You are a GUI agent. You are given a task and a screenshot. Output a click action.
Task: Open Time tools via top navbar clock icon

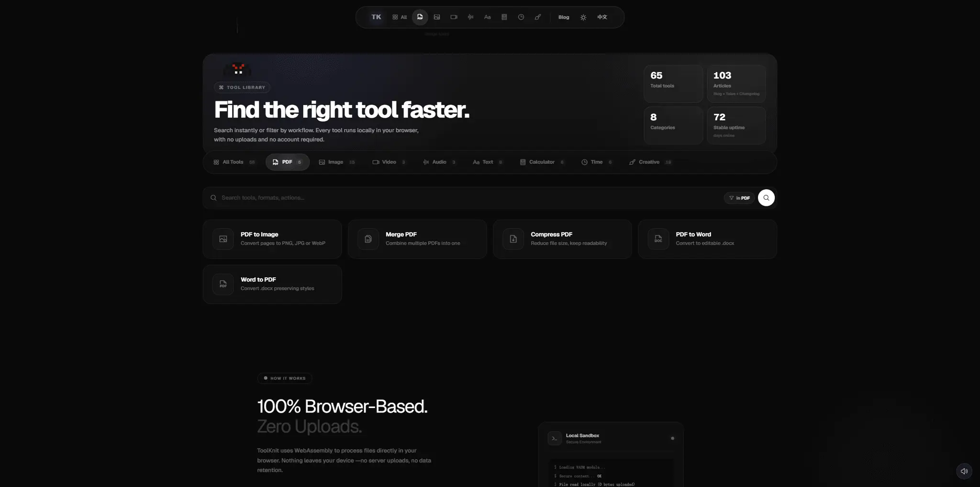click(x=521, y=17)
